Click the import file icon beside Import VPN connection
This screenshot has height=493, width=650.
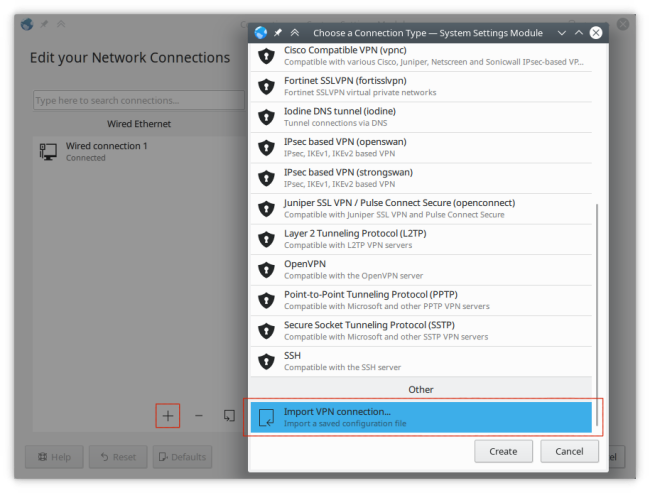tap(266, 417)
